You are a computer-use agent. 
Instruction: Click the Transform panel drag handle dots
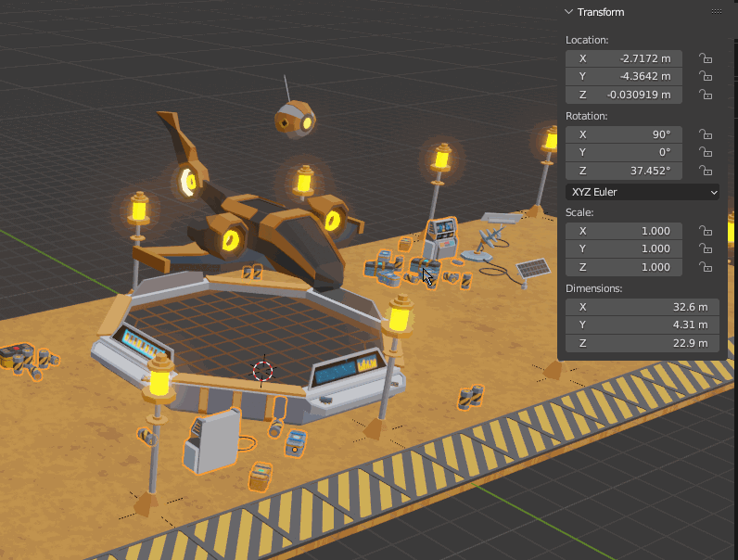[x=716, y=12]
